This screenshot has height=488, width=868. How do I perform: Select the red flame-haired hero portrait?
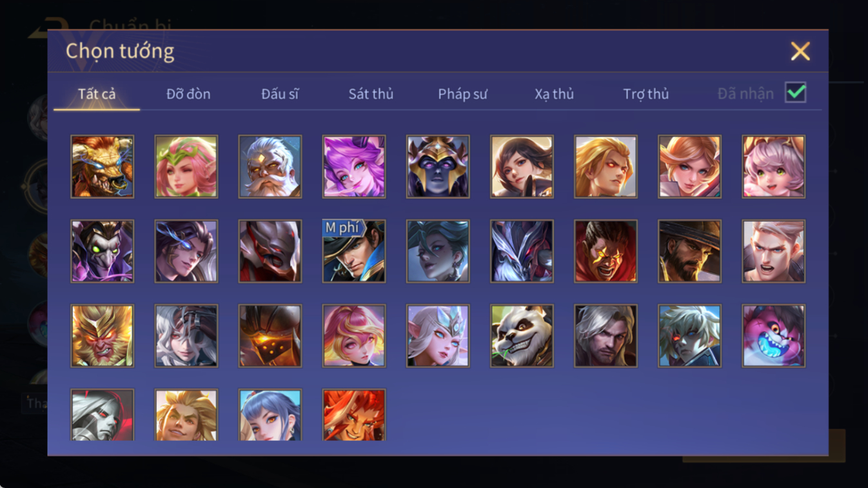(x=354, y=415)
